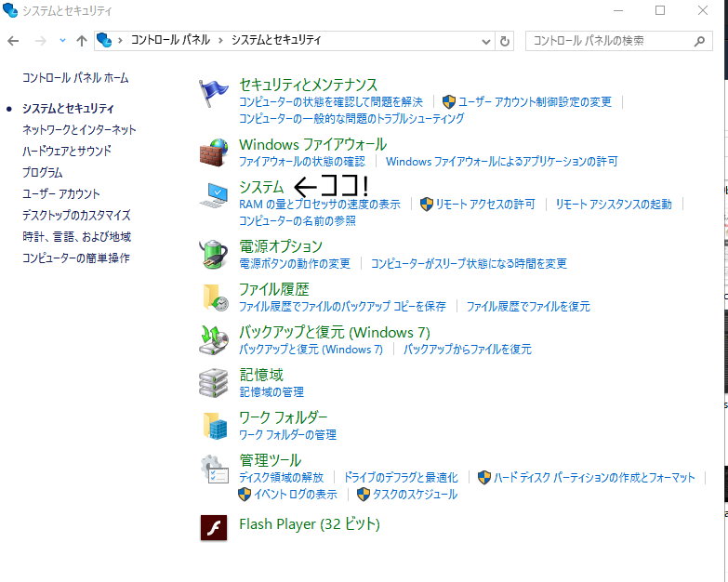The image size is (728, 582).
Task: Expand chevron after コントロール パネル breadcrumb
Action: tap(220, 40)
